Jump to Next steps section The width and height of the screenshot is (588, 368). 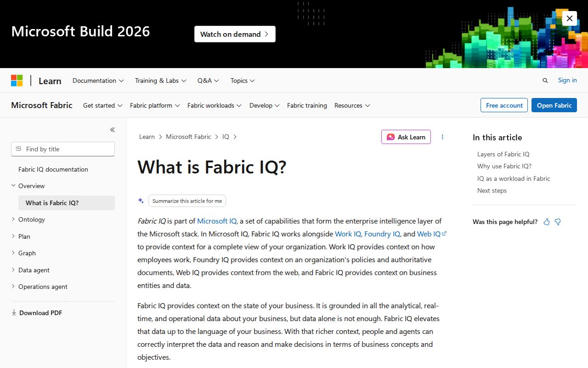tap(492, 190)
